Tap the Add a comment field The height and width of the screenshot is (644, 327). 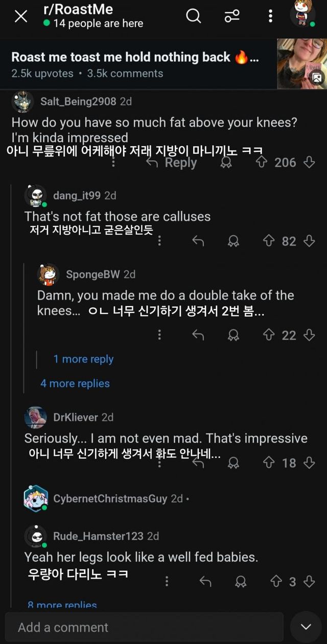(143, 627)
